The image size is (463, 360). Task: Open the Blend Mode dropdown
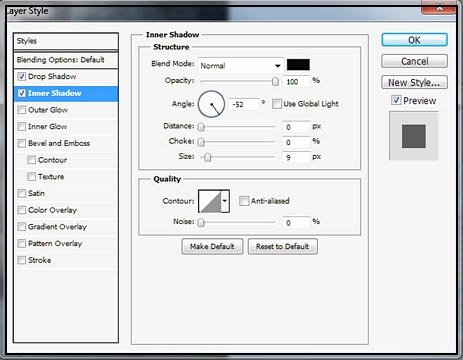click(241, 65)
